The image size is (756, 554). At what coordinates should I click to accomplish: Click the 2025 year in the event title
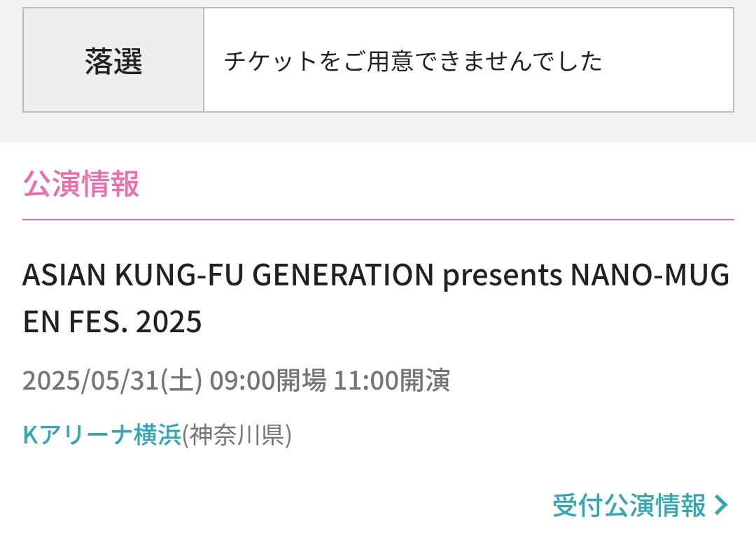(169, 322)
